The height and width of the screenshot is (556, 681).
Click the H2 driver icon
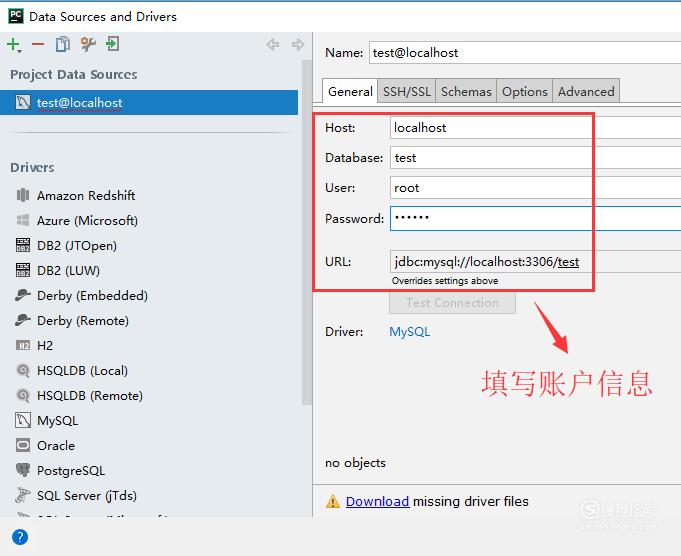(23, 345)
